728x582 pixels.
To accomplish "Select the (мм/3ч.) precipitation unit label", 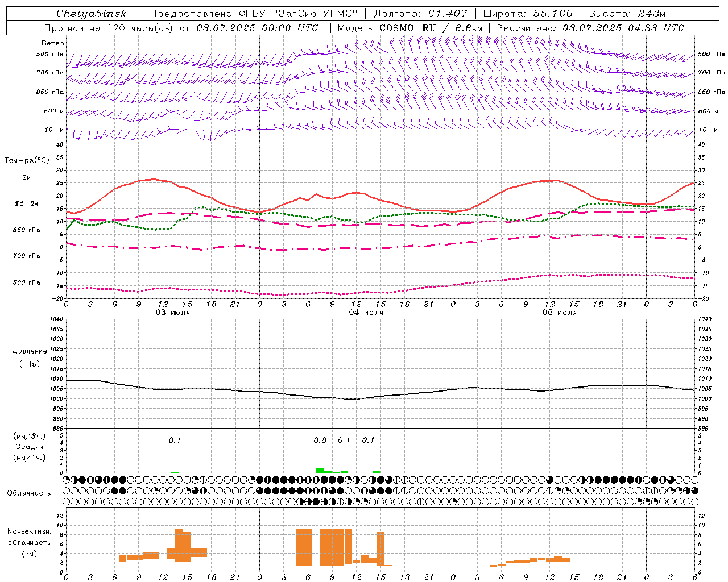I will pyautogui.click(x=30, y=436).
